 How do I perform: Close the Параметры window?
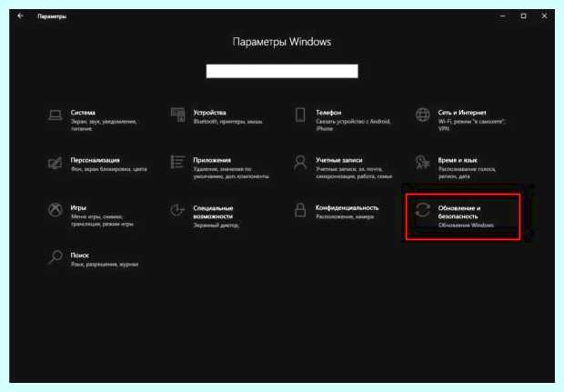(x=544, y=16)
